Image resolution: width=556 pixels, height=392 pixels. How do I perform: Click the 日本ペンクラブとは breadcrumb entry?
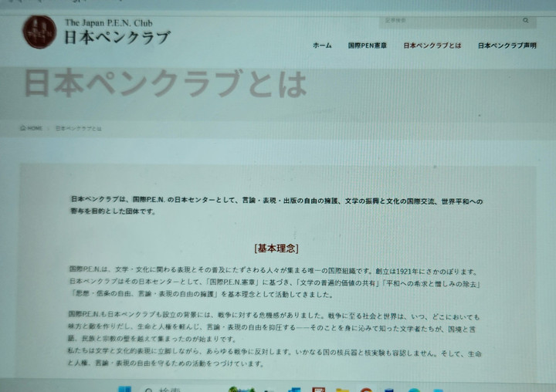pyautogui.click(x=78, y=127)
